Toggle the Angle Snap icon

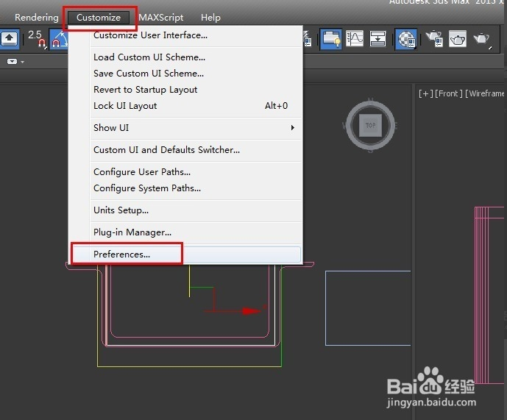[59, 39]
